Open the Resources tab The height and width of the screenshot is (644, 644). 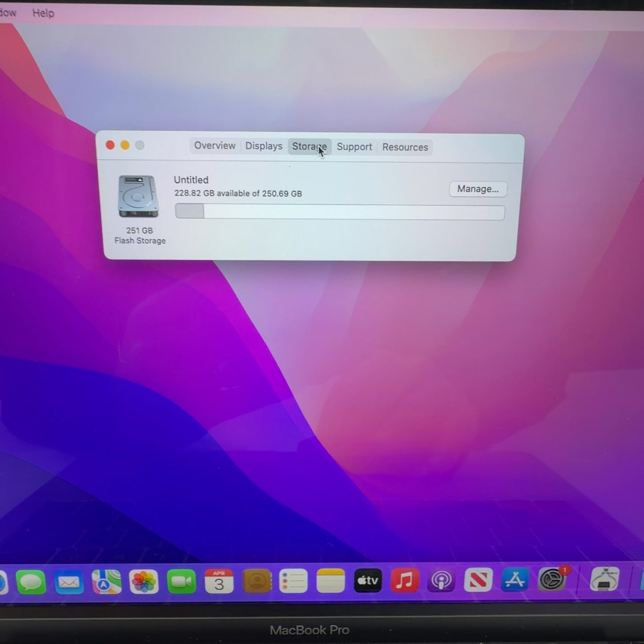(405, 147)
